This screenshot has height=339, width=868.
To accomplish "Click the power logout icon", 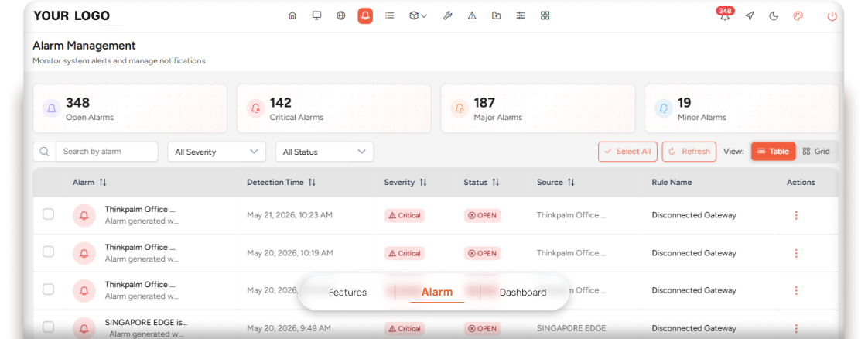I will point(832,16).
